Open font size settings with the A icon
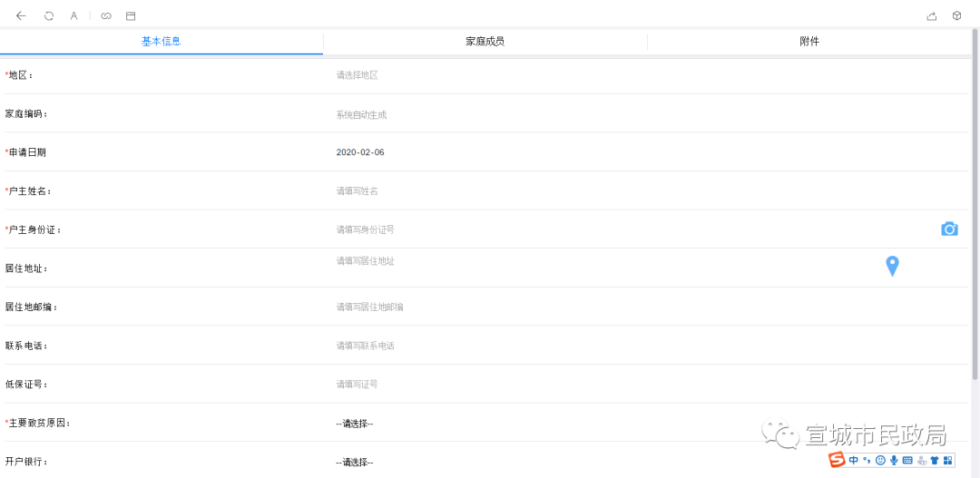The width and height of the screenshot is (980, 478). 73,16
